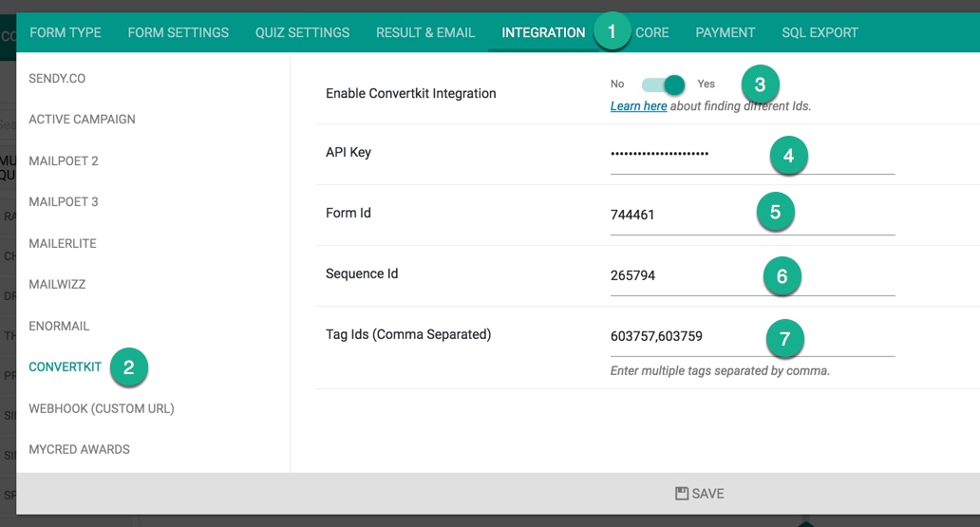Toggle Enable Convertkit Integration switch
This screenshot has width=980, height=527.
663,85
